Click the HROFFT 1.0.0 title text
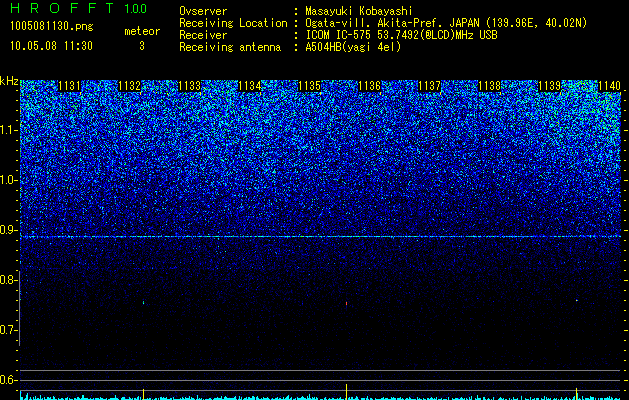The height and width of the screenshot is (400, 629). tap(78, 8)
